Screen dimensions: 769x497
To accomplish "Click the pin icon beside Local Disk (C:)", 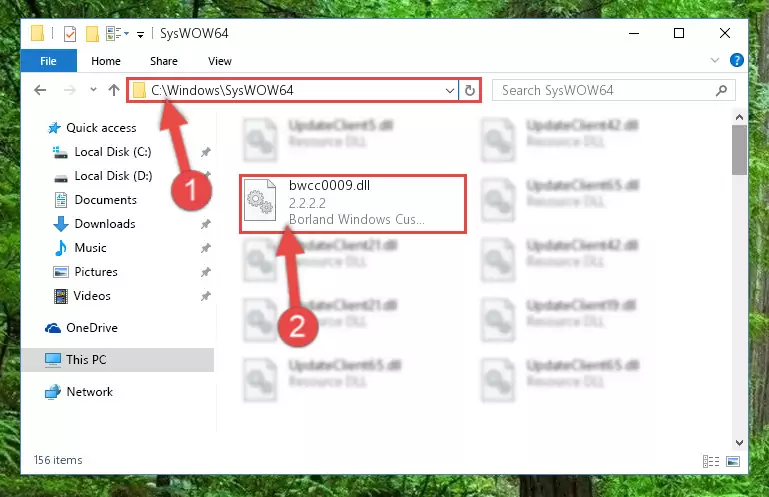I will coord(205,152).
